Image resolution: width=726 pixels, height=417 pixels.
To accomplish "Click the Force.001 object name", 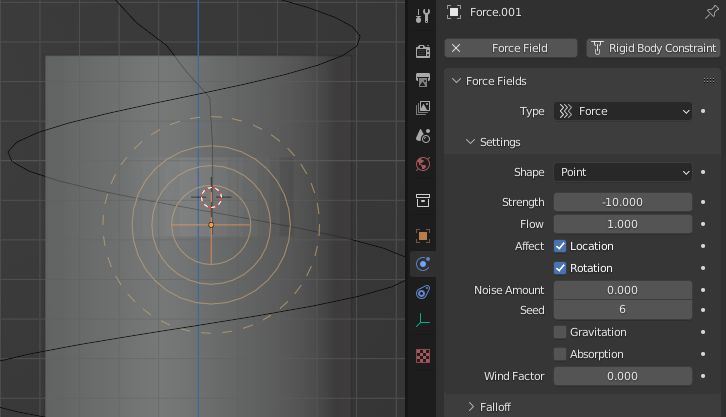I will coord(495,12).
